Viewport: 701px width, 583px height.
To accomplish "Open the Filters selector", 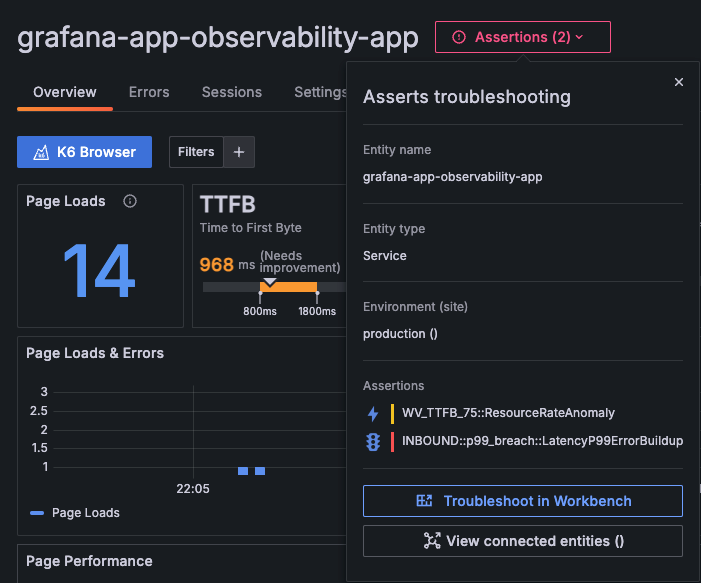I will click(196, 152).
